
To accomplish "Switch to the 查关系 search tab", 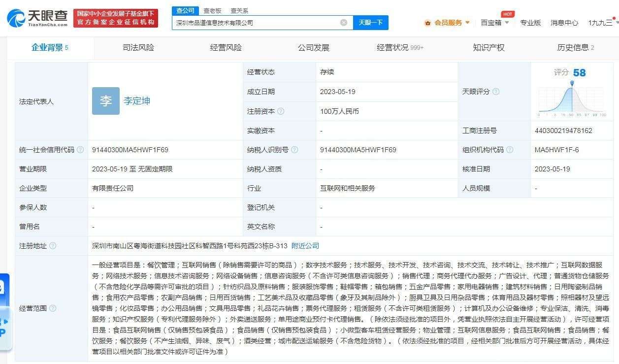I will click(x=239, y=10).
